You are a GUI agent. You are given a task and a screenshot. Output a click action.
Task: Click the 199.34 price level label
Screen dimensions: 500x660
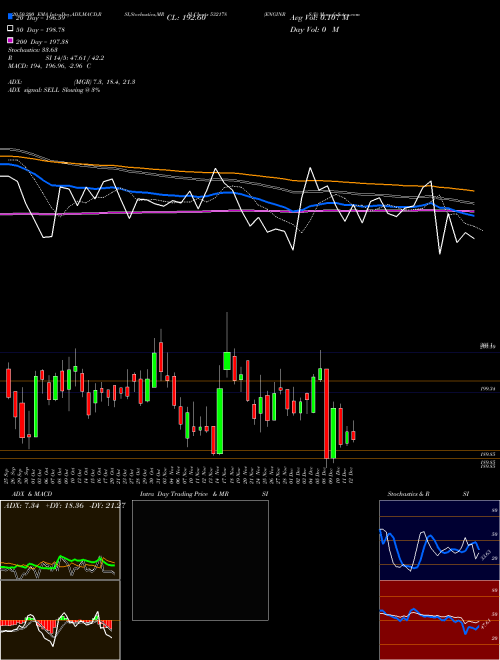(487, 389)
